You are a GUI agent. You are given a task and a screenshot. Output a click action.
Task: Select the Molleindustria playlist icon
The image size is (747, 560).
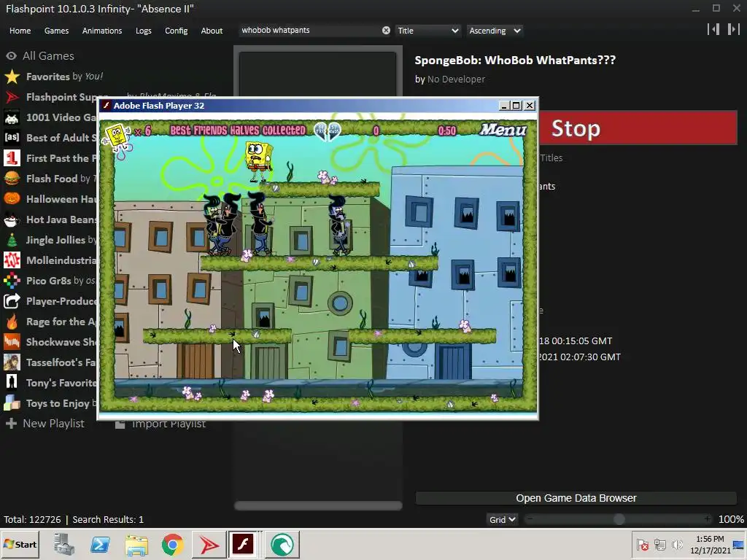(x=12, y=260)
